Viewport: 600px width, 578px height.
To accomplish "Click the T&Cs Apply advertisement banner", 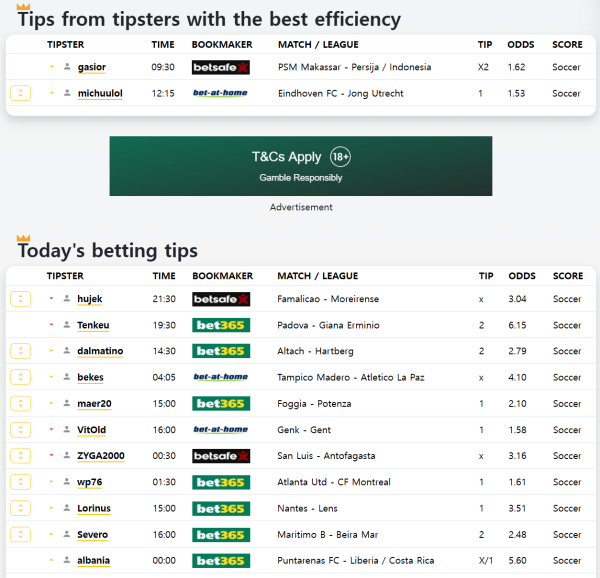I will point(300,166).
